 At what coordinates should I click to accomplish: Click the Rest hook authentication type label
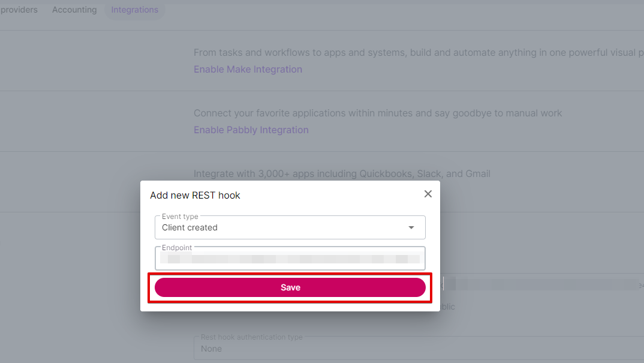(252, 337)
